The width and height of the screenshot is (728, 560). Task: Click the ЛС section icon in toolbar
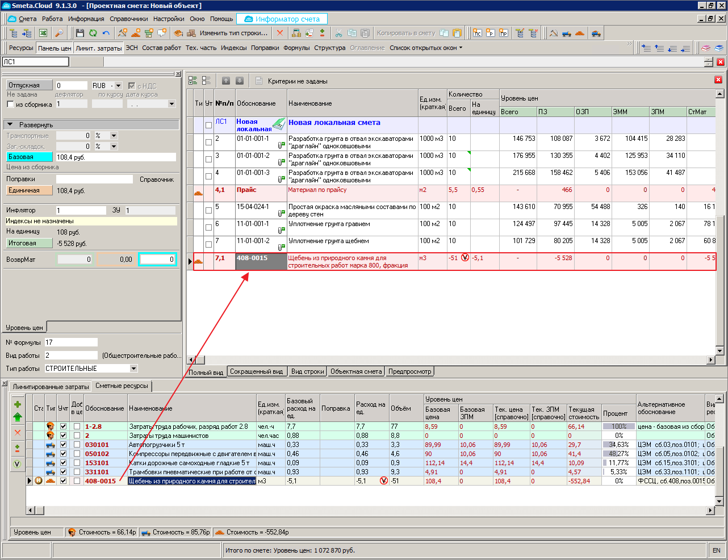pyautogui.click(x=478, y=33)
